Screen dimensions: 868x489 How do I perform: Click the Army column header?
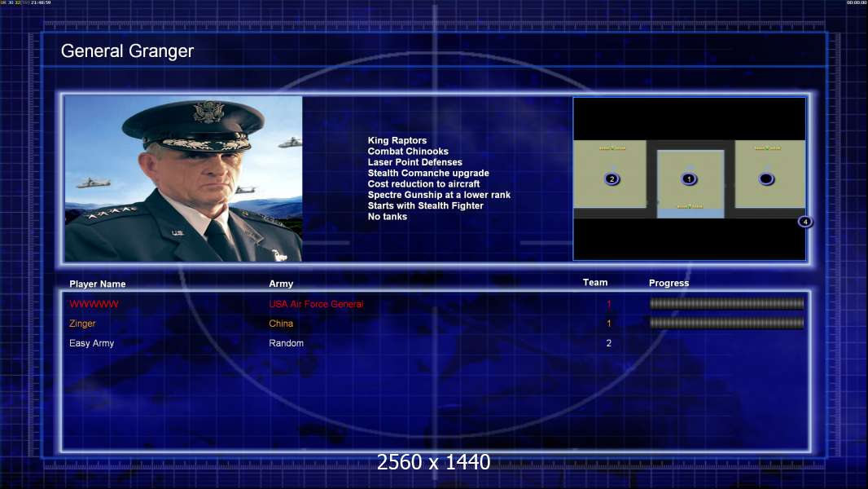point(281,284)
